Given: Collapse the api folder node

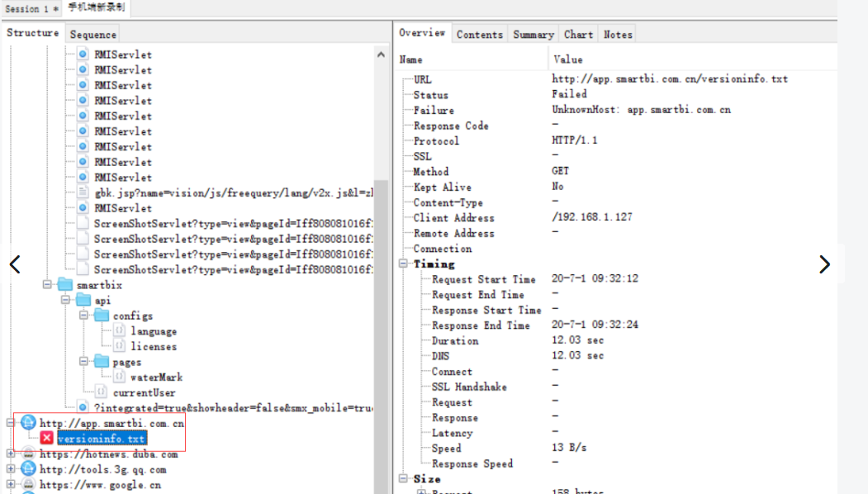Looking at the screenshot, I should 65,300.
